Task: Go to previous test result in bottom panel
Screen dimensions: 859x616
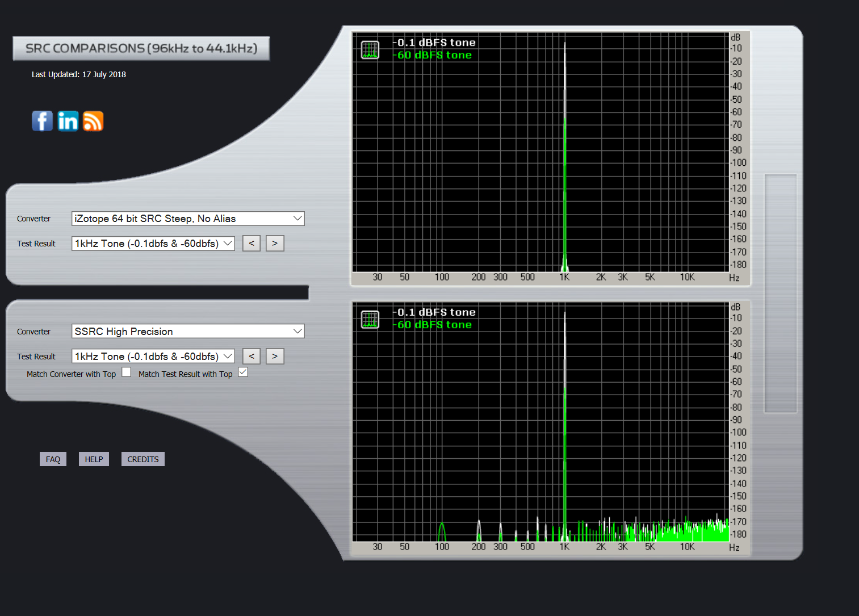Action: pyautogui.click(x=252, y=357)
